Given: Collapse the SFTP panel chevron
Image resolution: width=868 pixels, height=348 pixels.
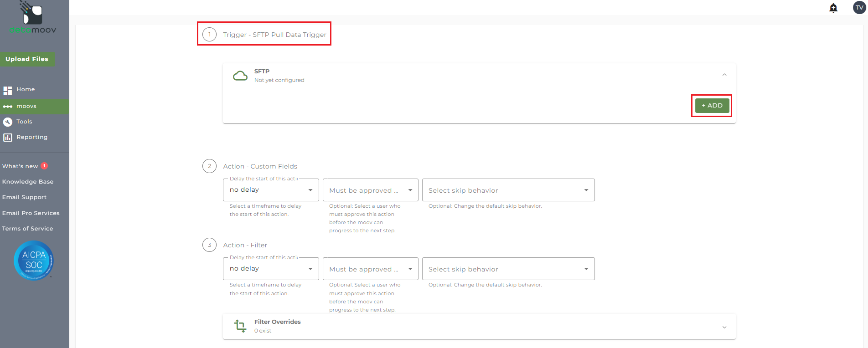Looking at the screenshot, I should (724, 75).
